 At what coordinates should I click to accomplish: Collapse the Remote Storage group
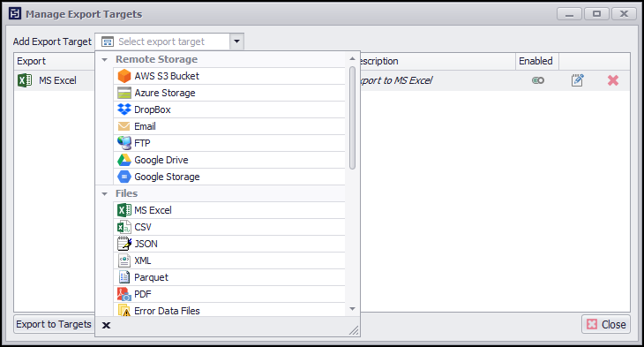[x=105, y=60]
